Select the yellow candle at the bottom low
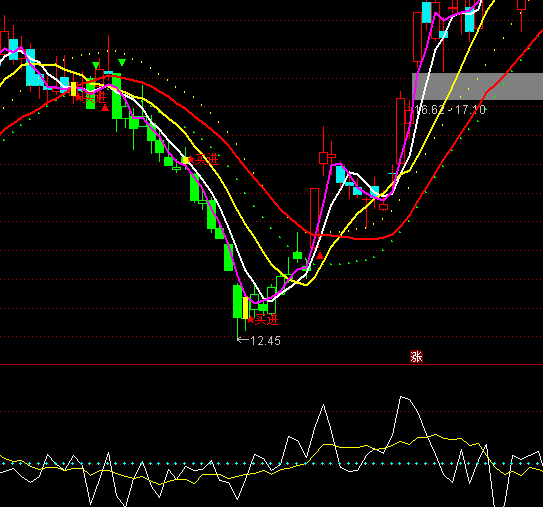The height and width of the screenshot is (507, 543). coord(246,308)
